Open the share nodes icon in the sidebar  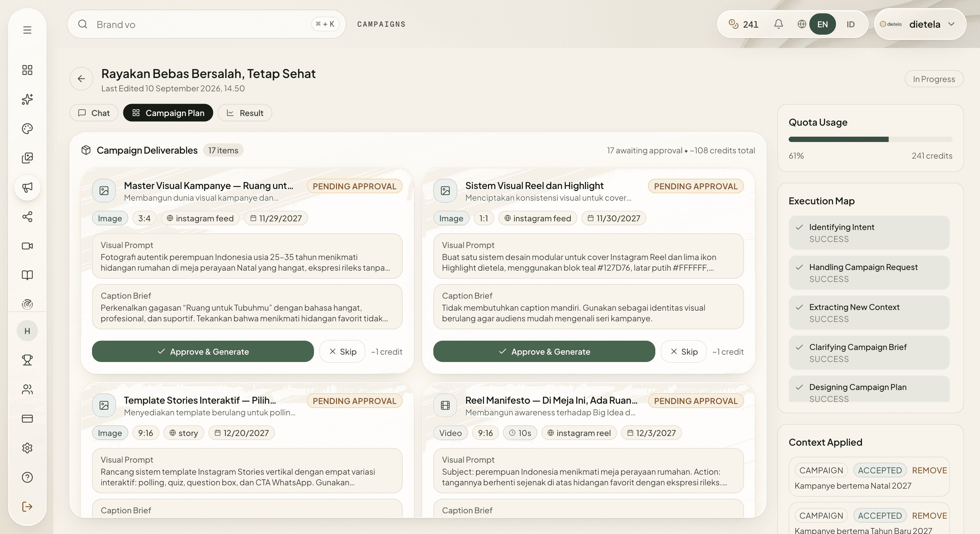pos(27,217)
